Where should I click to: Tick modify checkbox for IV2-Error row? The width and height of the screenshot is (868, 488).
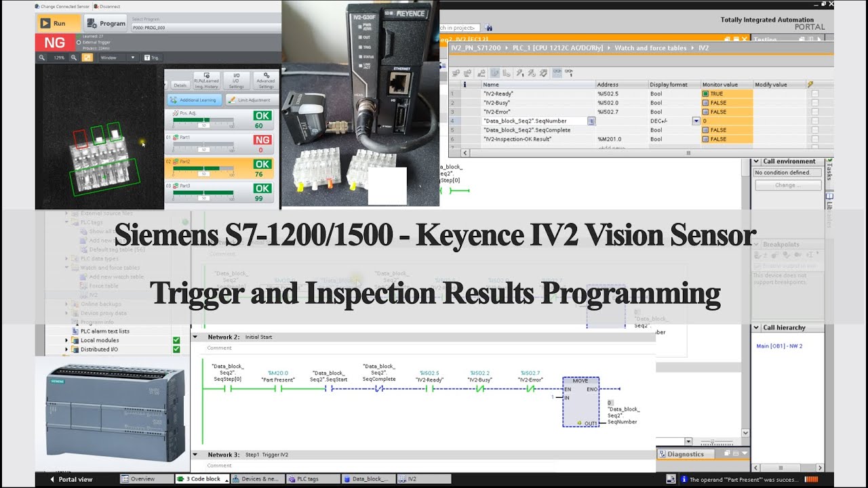pyautogui.click(x=814, y=112)
